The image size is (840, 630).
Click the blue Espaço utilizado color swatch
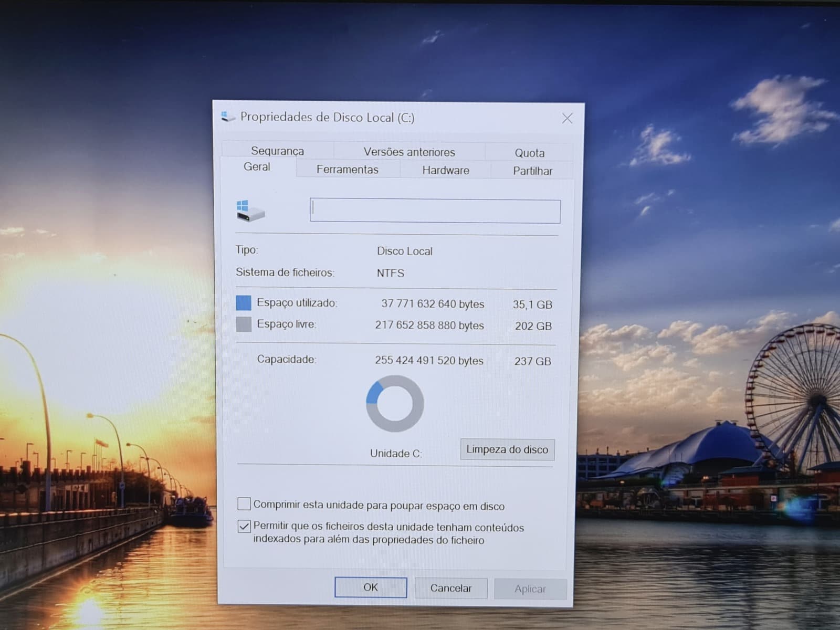point(244,302)
